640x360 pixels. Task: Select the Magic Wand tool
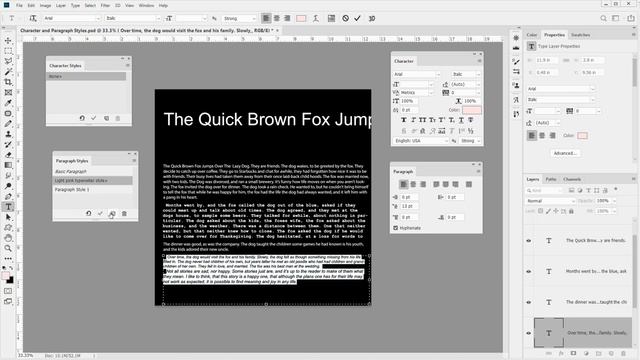tap(8, 72)
